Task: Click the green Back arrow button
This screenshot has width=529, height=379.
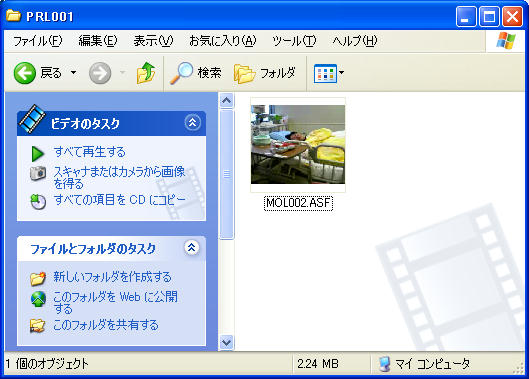Action: click(x=25, y=73)
